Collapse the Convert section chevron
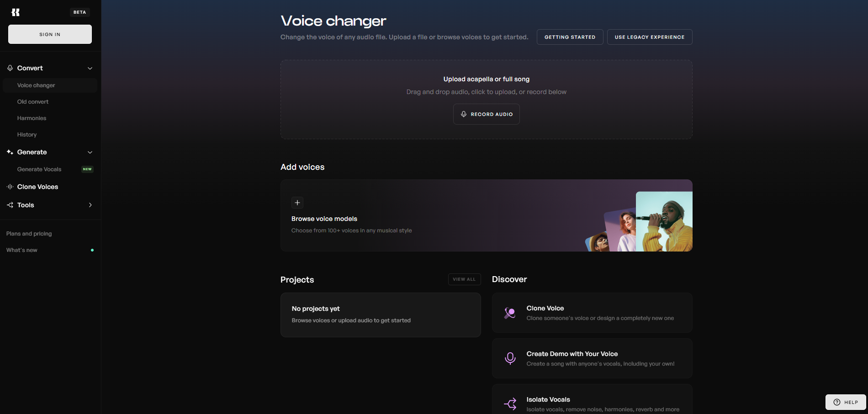 [90, 68]
